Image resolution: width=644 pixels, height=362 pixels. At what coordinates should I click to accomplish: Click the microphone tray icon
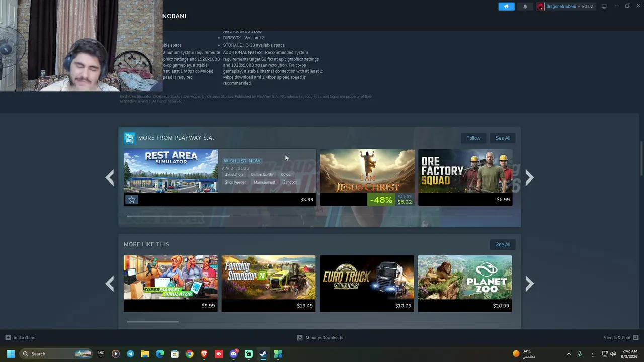pyautogui.click(x=580, y=354)
